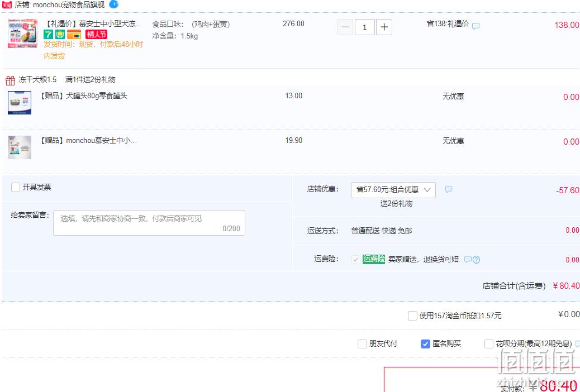Enable 花呗分期 installment checkbox
580x392 pixels.
[488, 344]
